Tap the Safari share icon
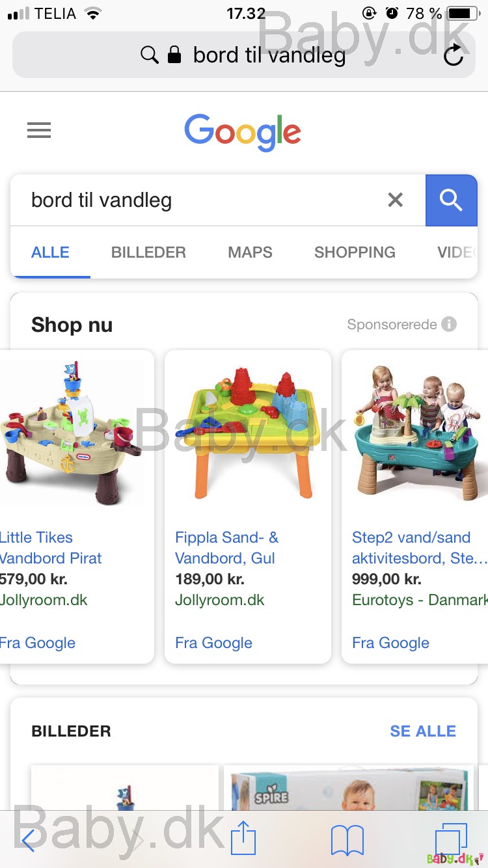This screenshot has width=488, height=868. 243,838
